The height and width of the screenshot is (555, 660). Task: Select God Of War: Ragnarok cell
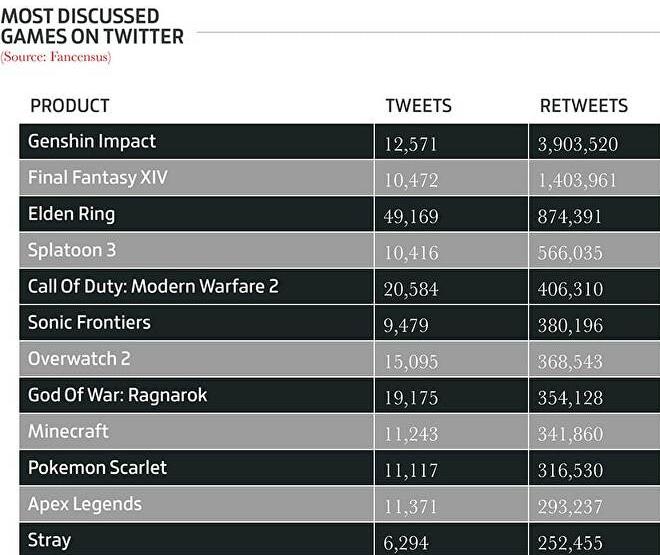coord(117,395)
